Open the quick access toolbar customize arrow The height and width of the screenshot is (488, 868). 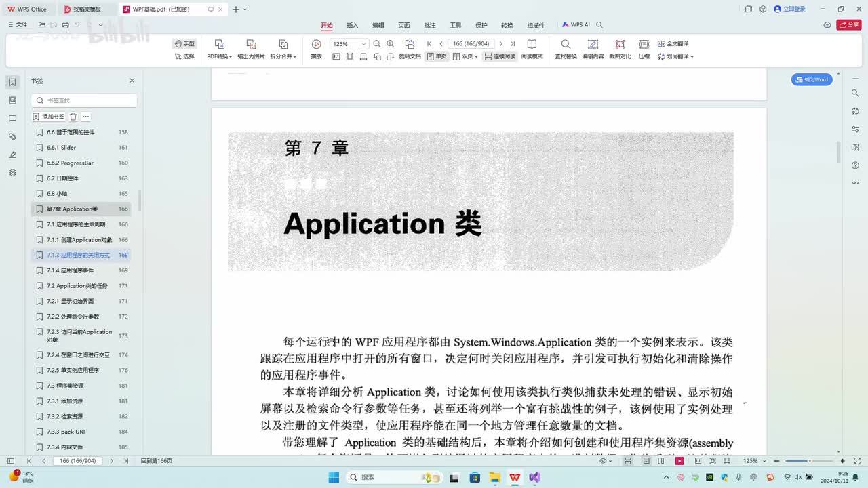101,25
